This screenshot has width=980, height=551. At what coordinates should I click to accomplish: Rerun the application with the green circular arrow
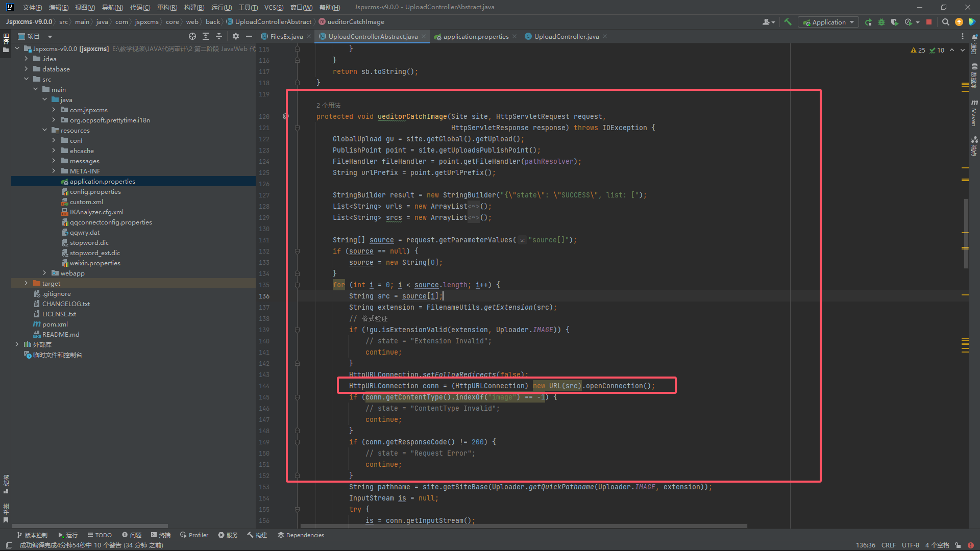pos(868,22)
